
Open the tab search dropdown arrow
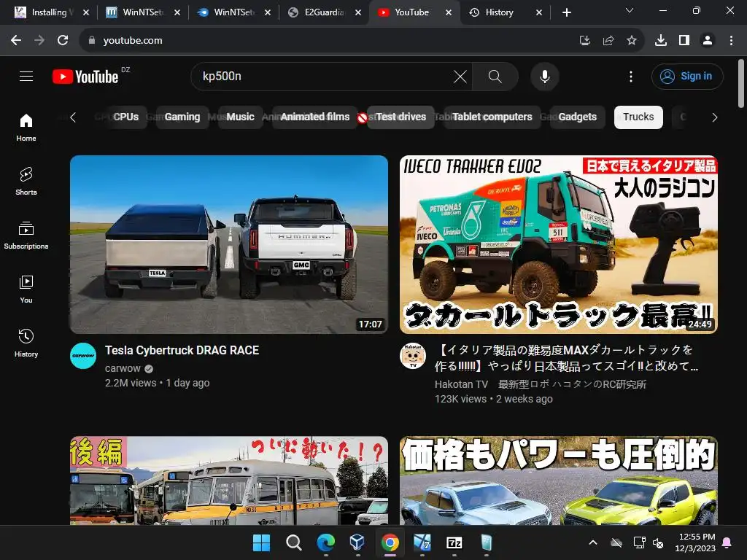630,10
